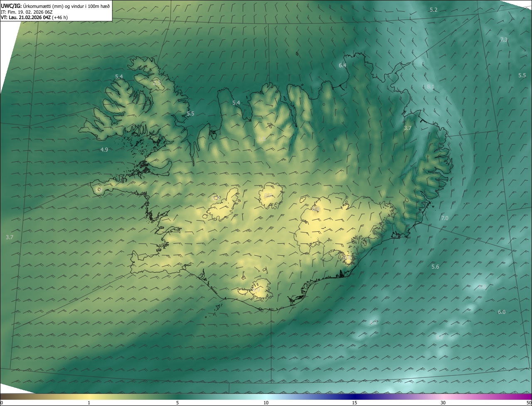532x406 pixels.
Task: Click the 4.9 value label
Action: (104, 150)
